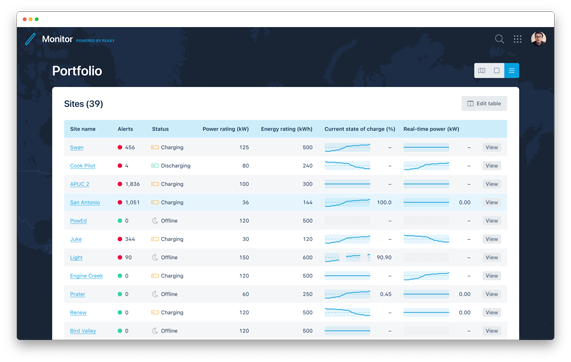Open the search icon in header
Image resolution: width=571 pixels, height=362 pixels.
click(499, 39)
